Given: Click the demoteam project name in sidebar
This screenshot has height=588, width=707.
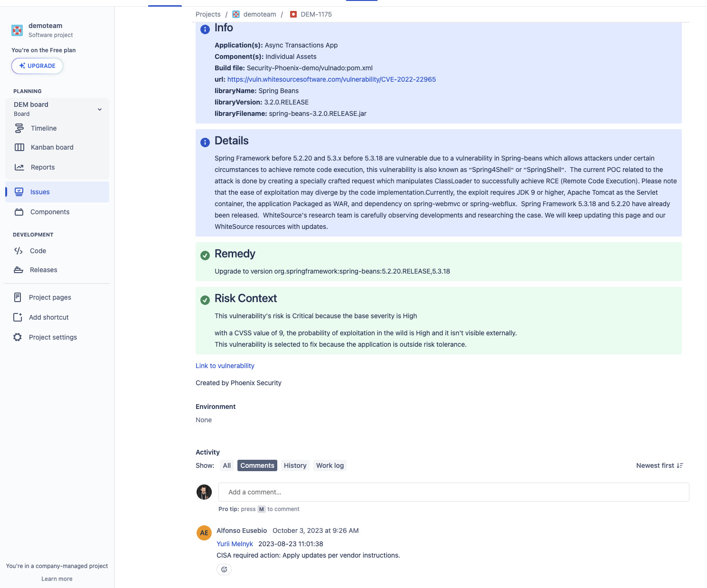Looking at the screenshot, I should click(x=46, y=26).
